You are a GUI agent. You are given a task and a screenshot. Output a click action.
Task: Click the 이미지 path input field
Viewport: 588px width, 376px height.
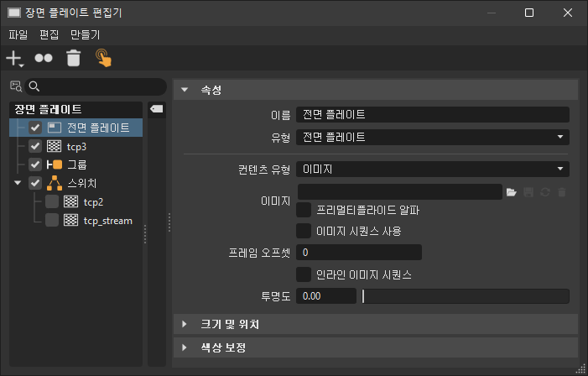(x=400, y=191)
